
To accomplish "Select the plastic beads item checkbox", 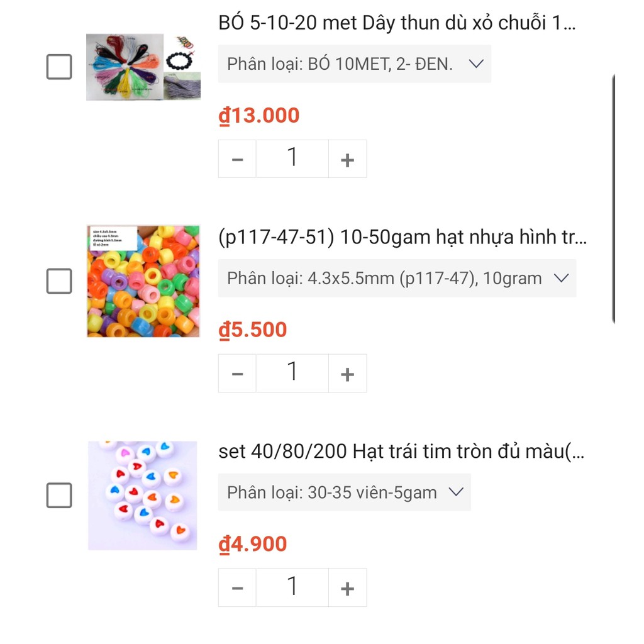I will [x=58, y=281].
